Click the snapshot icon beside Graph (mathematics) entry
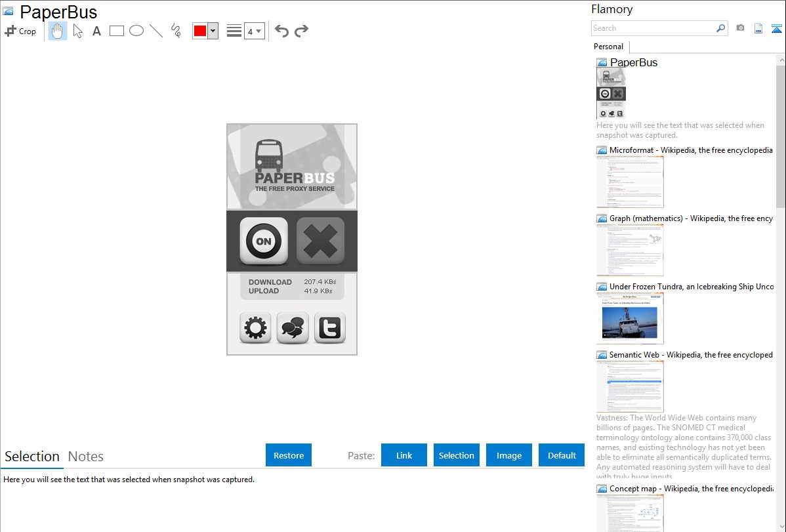Image resolution: width=786 pixels, height=532 pixels. (602, 218)
